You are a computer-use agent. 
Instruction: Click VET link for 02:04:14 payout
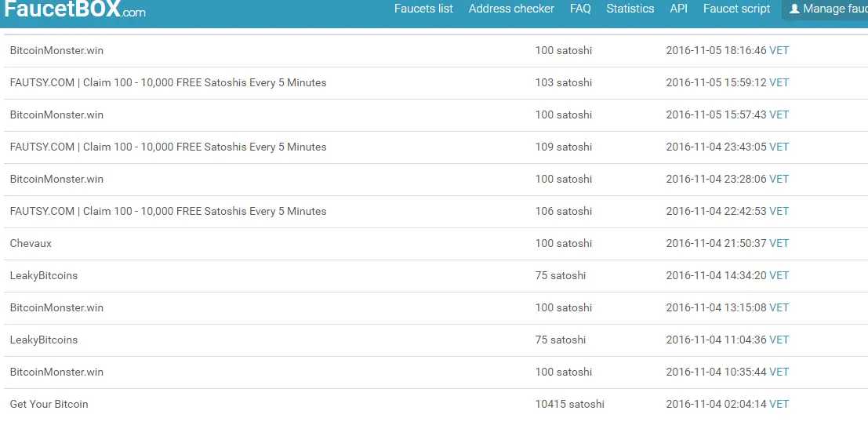click(x=779, y=404)
